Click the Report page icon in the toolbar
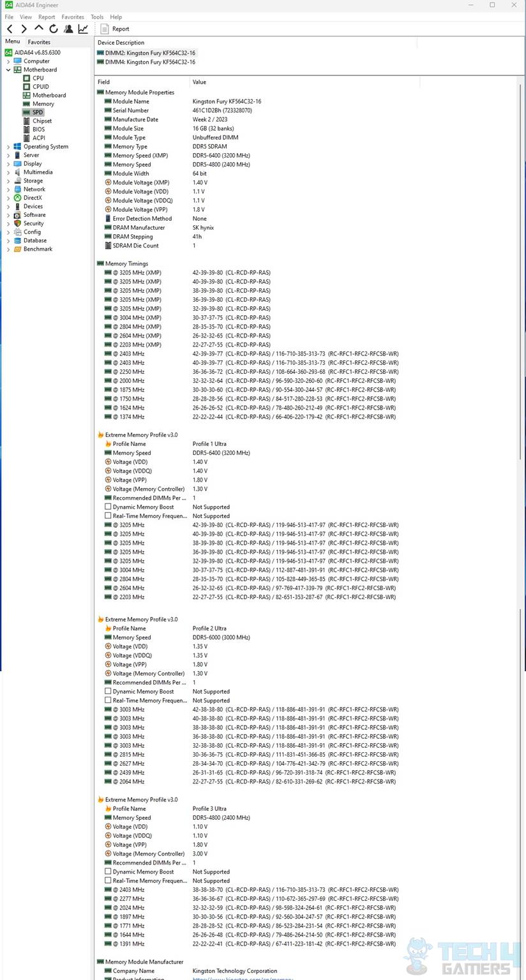The height and width of the screenshot is (980, 526). pos(105,29)
